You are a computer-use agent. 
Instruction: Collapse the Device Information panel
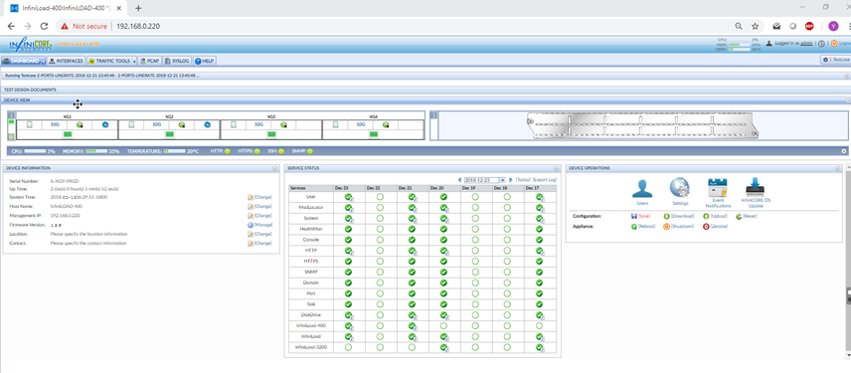pos(276,168)
